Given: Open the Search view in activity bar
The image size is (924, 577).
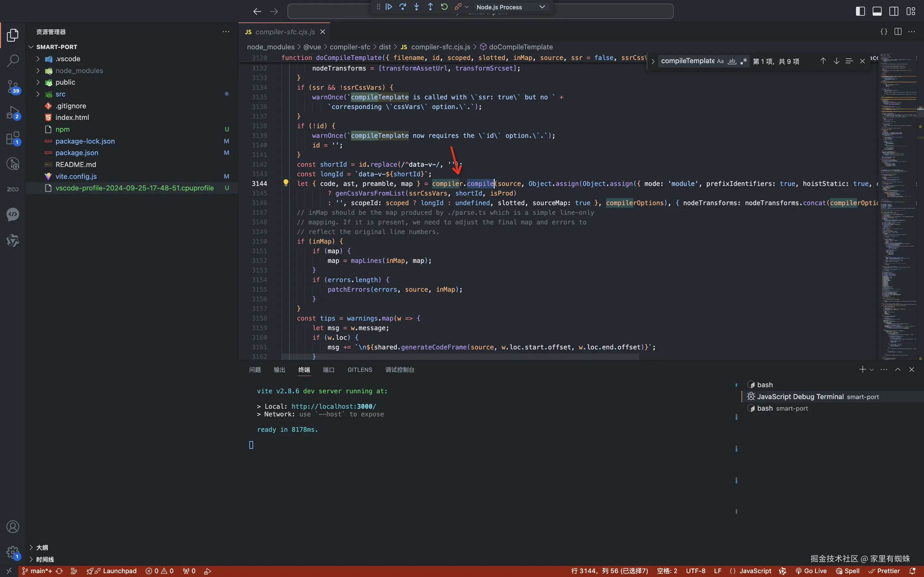Looking at the screenshot, I should pyautogui.click(x=13, y=61).
